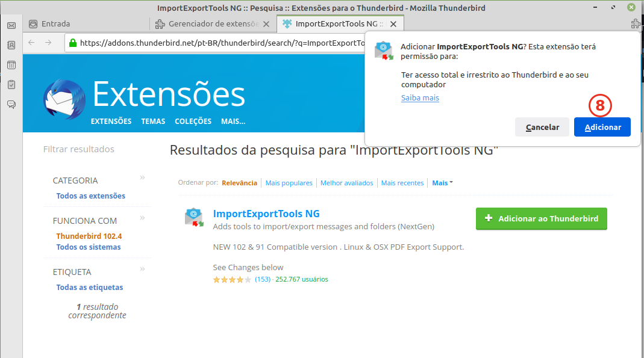Click the '252.767 usuários' user count text

point(302,279)
